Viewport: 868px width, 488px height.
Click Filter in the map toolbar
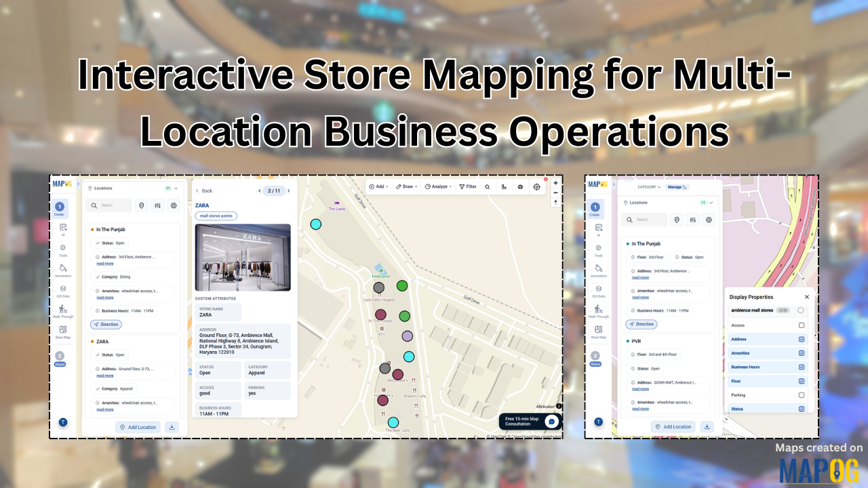[x=468, y=186]
